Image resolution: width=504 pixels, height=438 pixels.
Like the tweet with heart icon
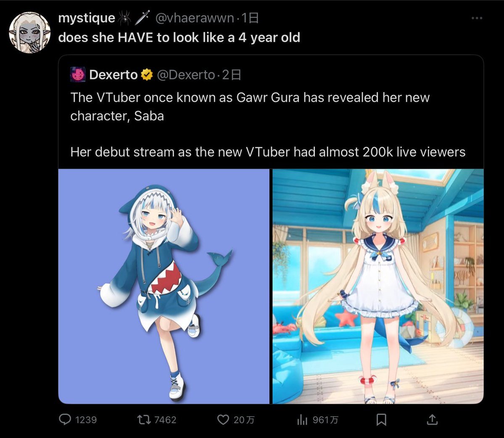point(223,419)
